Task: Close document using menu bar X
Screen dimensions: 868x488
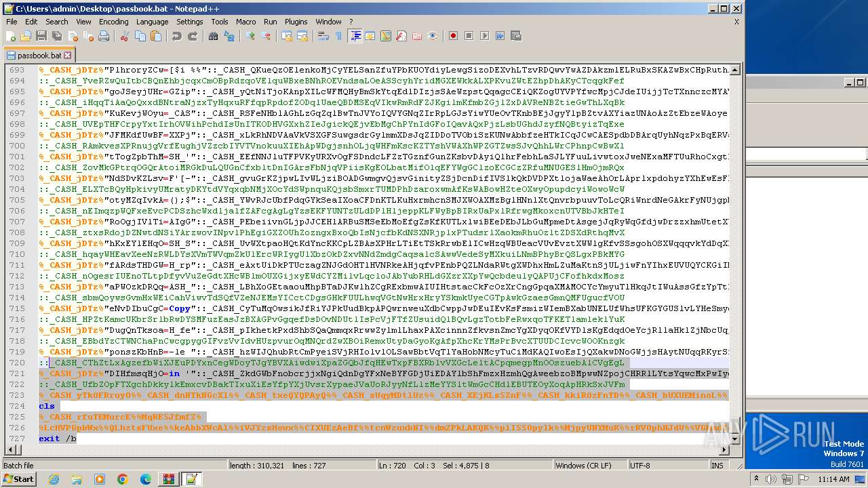Action: pos(736,22)
